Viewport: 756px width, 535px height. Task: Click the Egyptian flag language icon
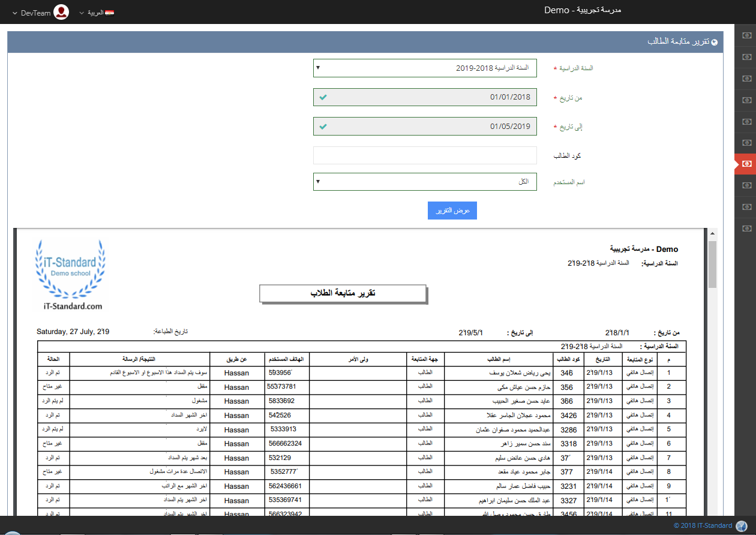pos(109,13)
